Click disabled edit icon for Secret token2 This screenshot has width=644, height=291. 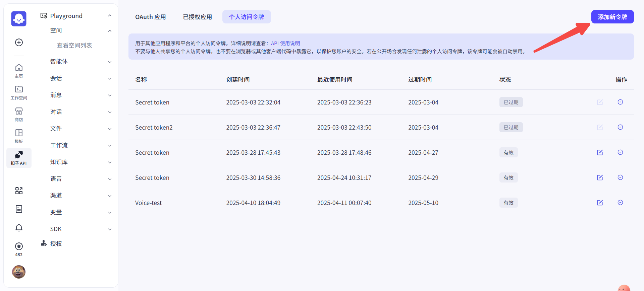(x=600, y=127)
